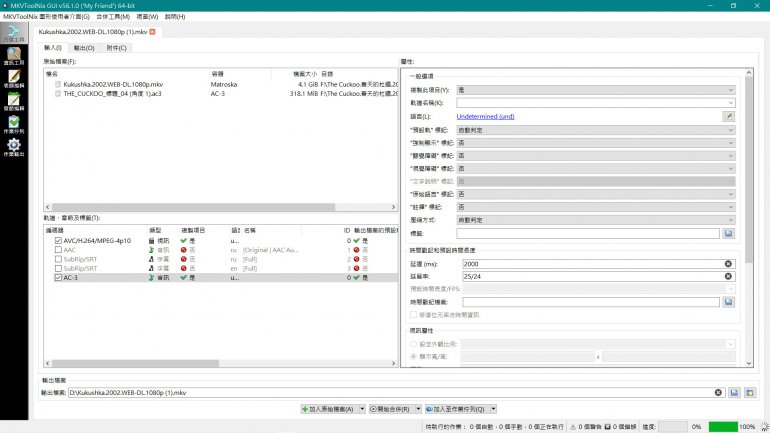Enable the ru SubRip/SRT subtitle track checkbox
Image resolution: width=770 pixels, height=433 pixels.
[58, 259]
